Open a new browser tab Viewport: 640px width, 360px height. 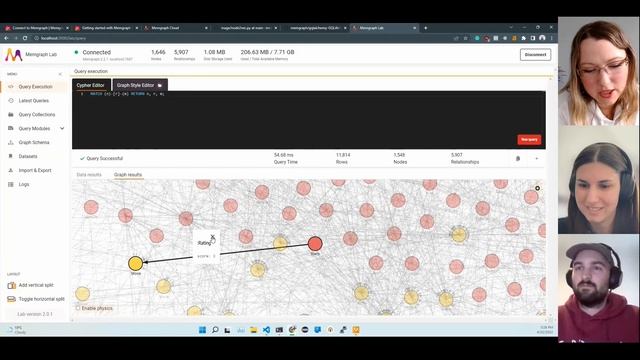426,28
